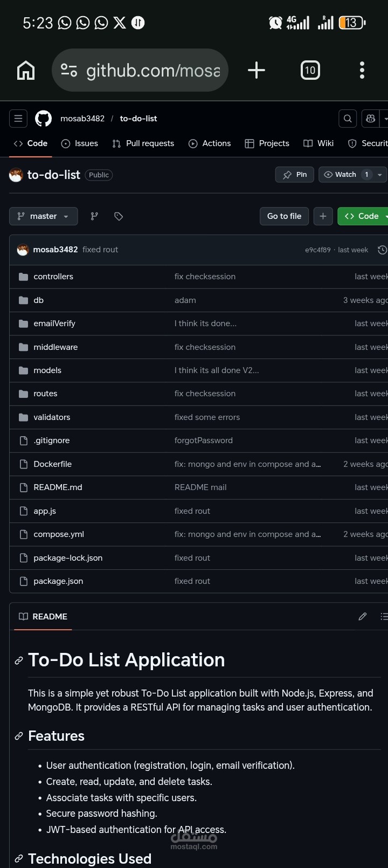Edit README with pencil icon
The width and height of the screenshot is (388, 868).
pos(363,616)
